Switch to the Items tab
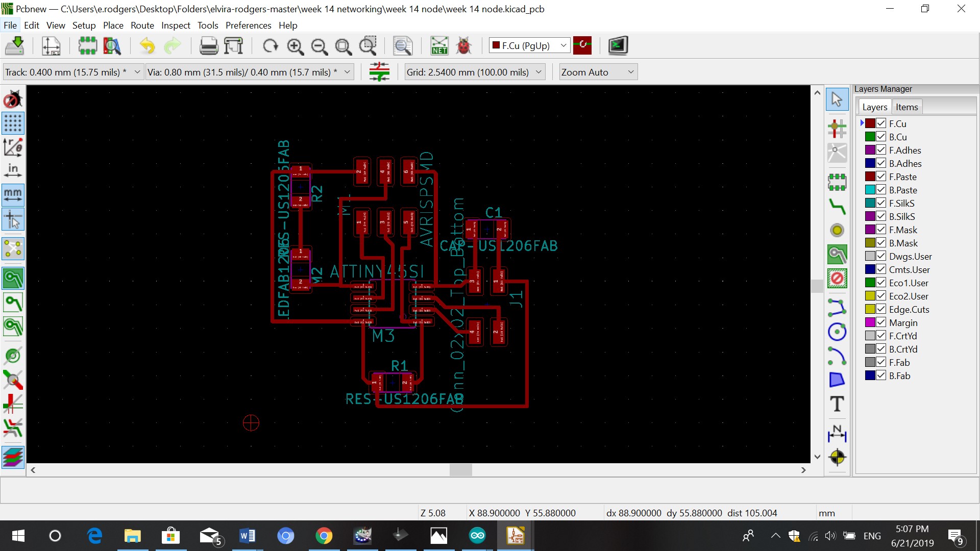The height and width of the screenshot is (551, 980). pyautogui.click(x=906, y=107)
